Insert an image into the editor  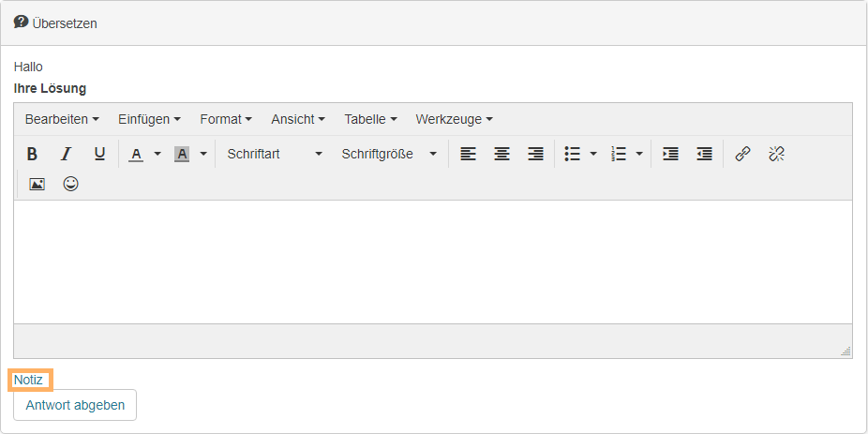click(x=37, y=184)
